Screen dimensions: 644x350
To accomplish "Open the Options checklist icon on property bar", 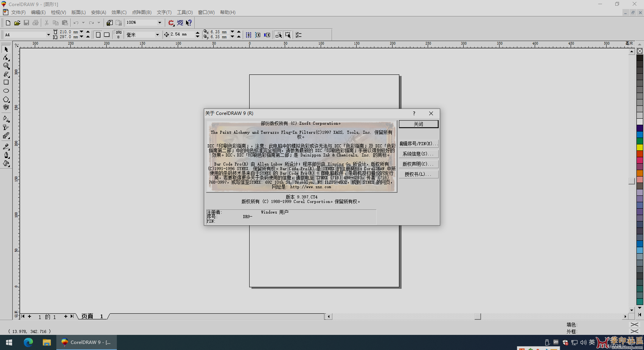I will [299, 35].
